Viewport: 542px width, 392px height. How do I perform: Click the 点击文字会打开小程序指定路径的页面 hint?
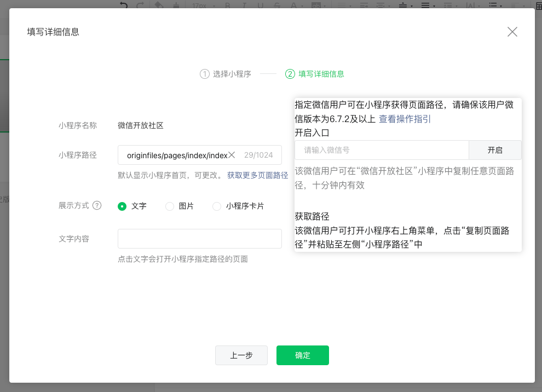[x=182, y=259]
